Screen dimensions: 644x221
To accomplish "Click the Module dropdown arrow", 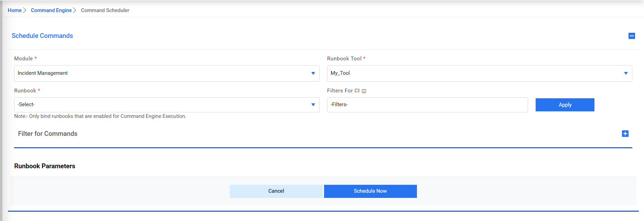I will click(313, 73).
